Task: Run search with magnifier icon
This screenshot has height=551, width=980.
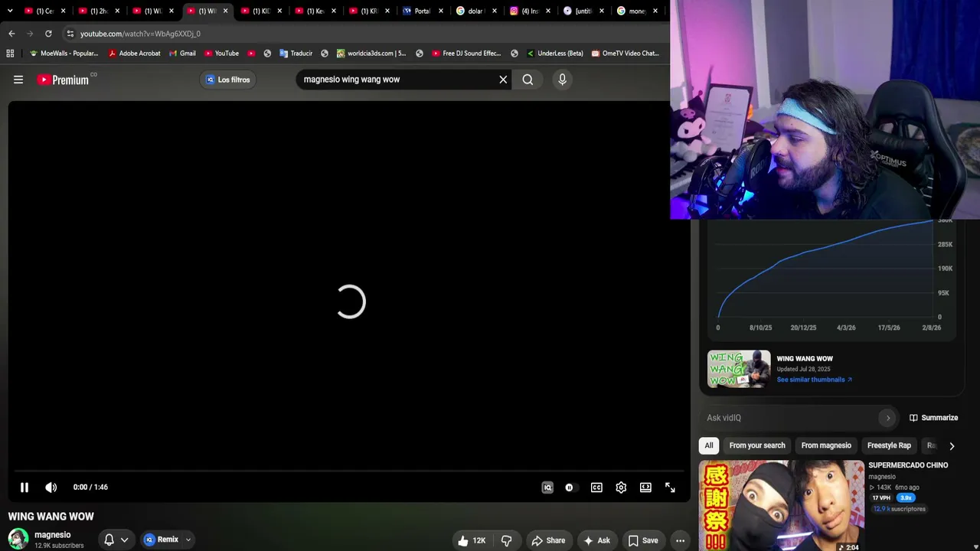Action: (x=528, y=80)
